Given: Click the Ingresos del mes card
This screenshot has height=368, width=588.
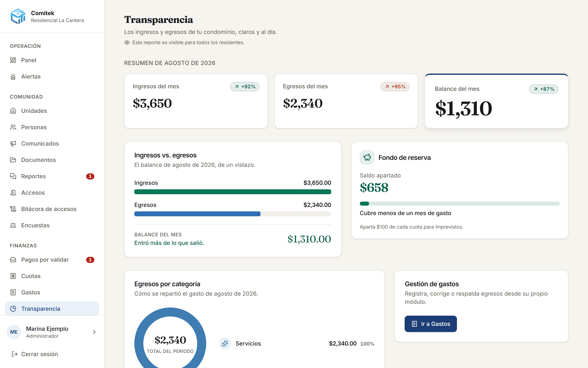Looking at the screenshot, I should (x=196, y=101).
